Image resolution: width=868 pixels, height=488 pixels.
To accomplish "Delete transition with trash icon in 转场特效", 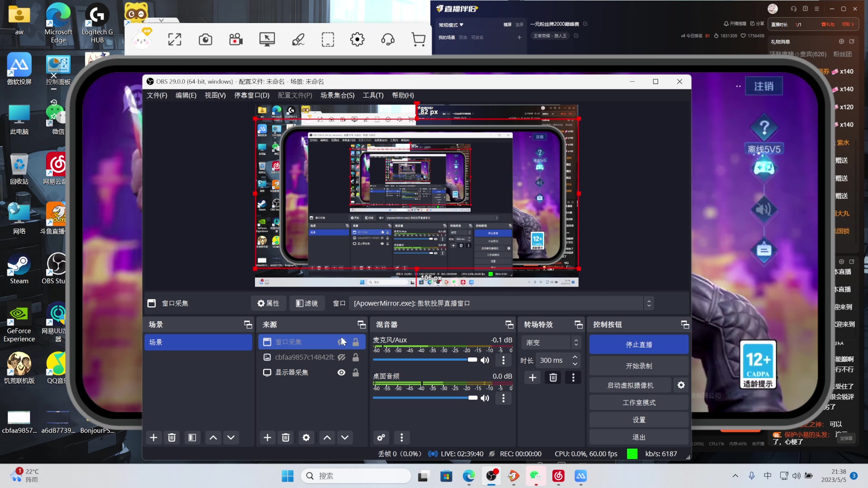I will 553,377.
